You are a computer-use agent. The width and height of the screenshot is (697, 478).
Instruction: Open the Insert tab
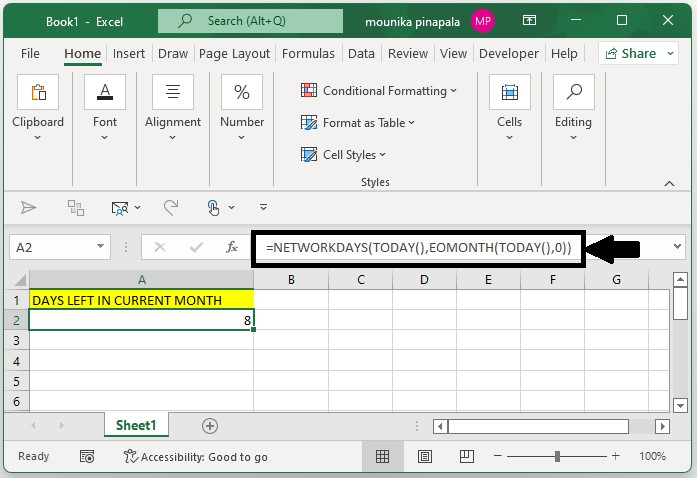(x=129, y=54)
